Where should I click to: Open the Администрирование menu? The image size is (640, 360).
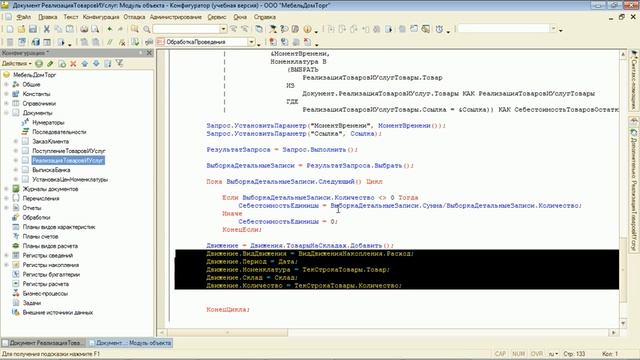pyautogui.click(x=176, y=17)
